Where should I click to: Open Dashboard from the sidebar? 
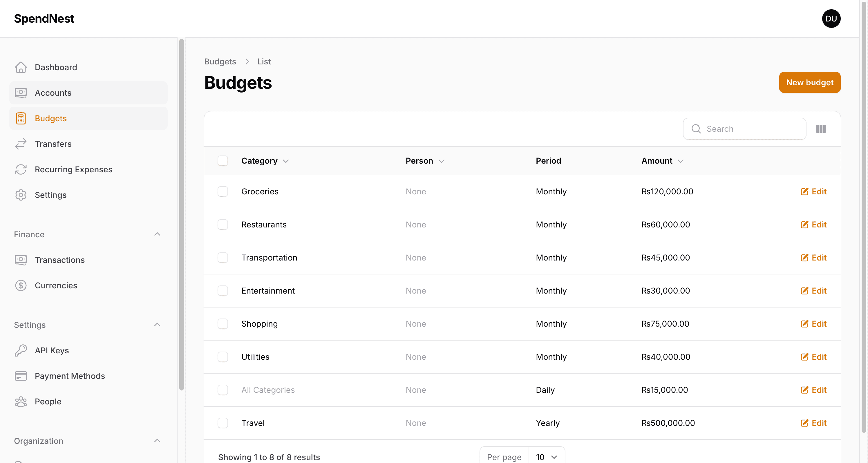click(x=88, y=67)
